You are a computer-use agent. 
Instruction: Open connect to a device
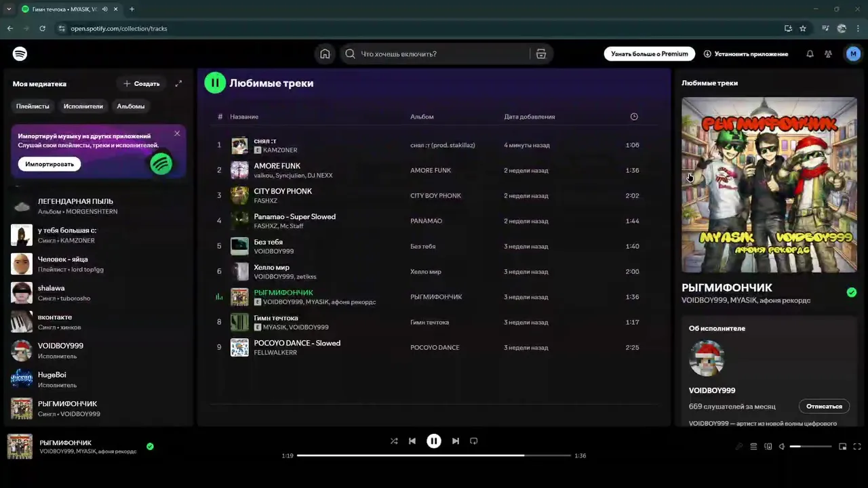pyautogui.click(x=768, y=446)
